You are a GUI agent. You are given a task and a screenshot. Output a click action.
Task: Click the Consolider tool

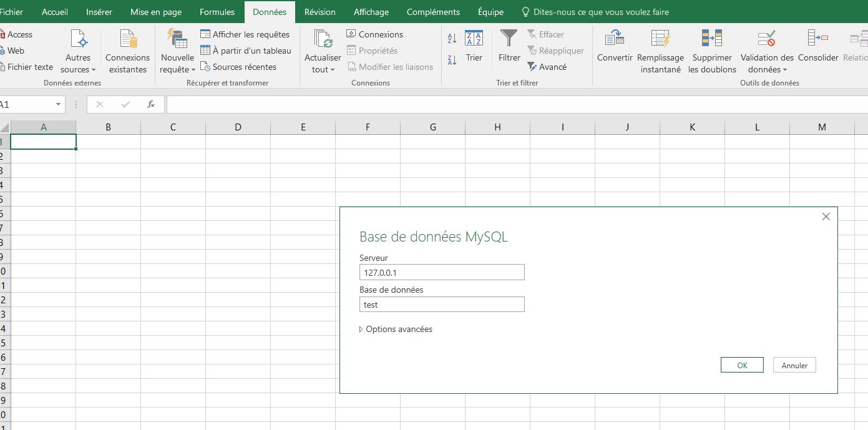pos(818,46)
